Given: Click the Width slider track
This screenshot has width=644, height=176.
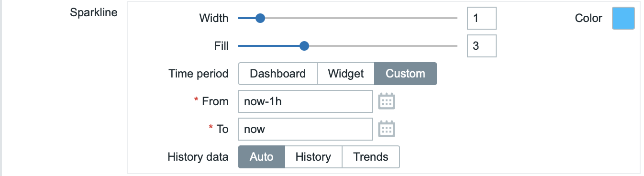Looking at the screenshot, I should click(x=348, y=18).
